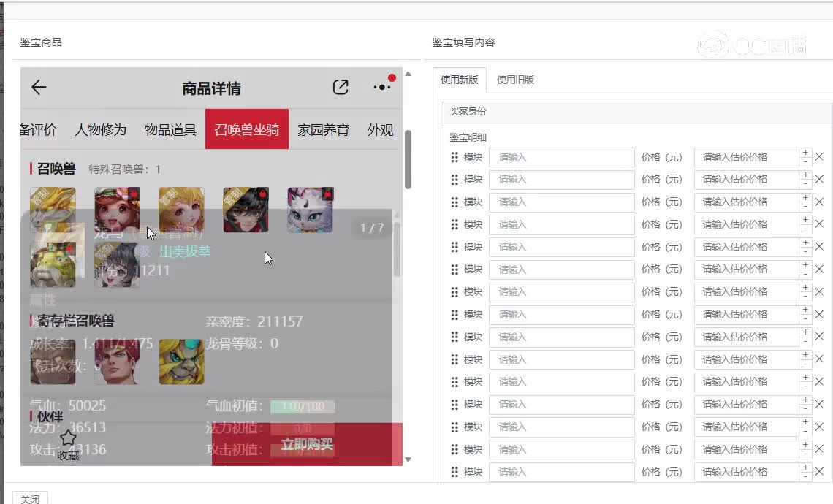Select the golden dragon summon thumbnail
Screen dimensions: 833x504
click(x=53, y=209)
